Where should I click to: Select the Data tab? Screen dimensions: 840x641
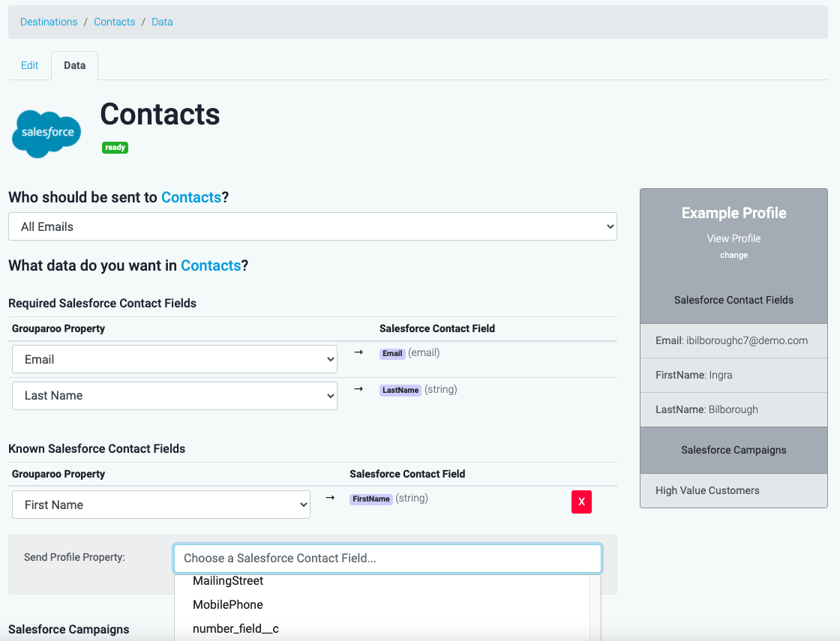click(x=74, y=65)
